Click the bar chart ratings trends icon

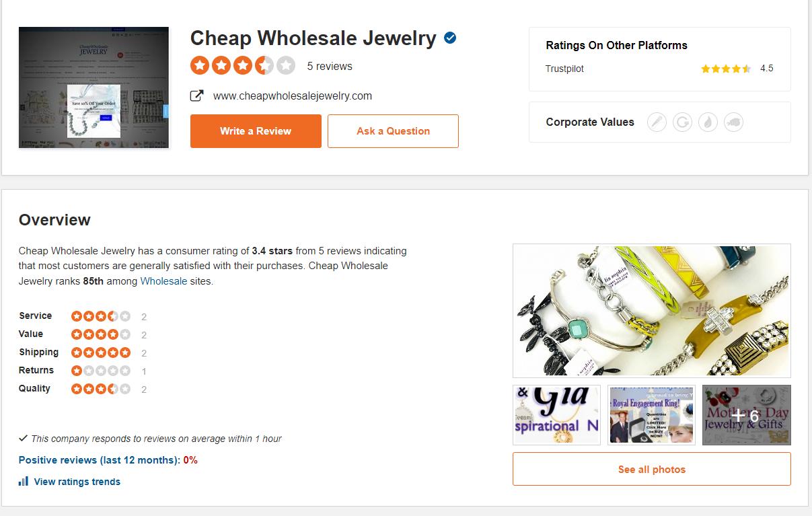click(x=24, y=481)
